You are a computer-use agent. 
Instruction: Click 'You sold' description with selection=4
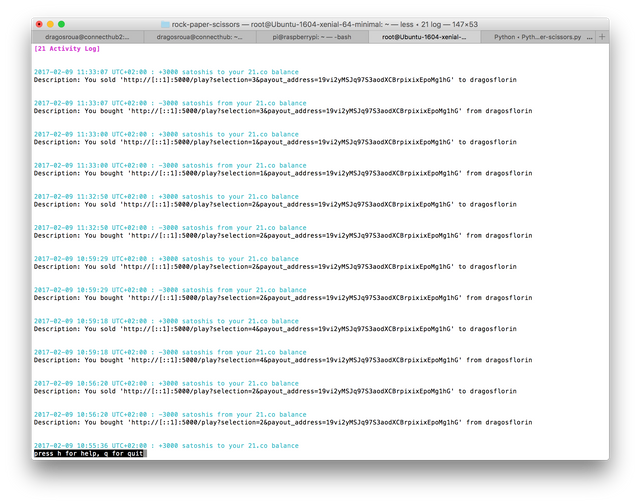point(275,329)
